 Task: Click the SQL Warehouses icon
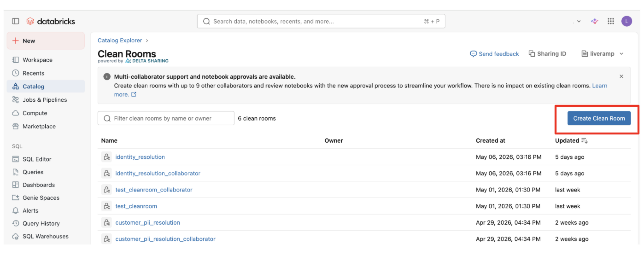click(x=15, y=236)
